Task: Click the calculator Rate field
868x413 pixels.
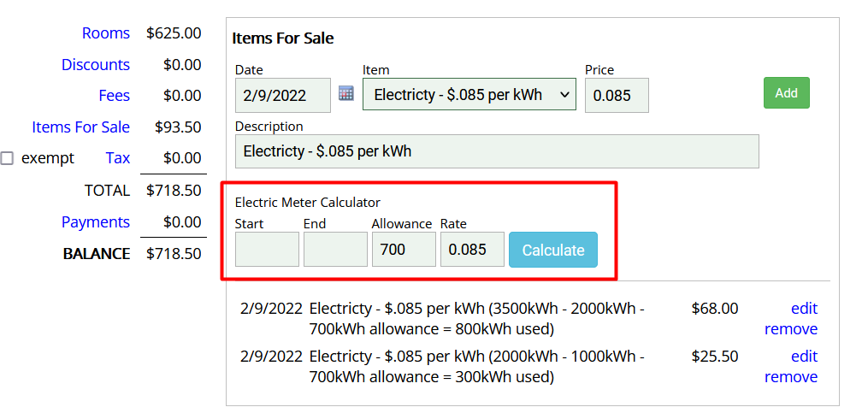Action: [472, 250]
